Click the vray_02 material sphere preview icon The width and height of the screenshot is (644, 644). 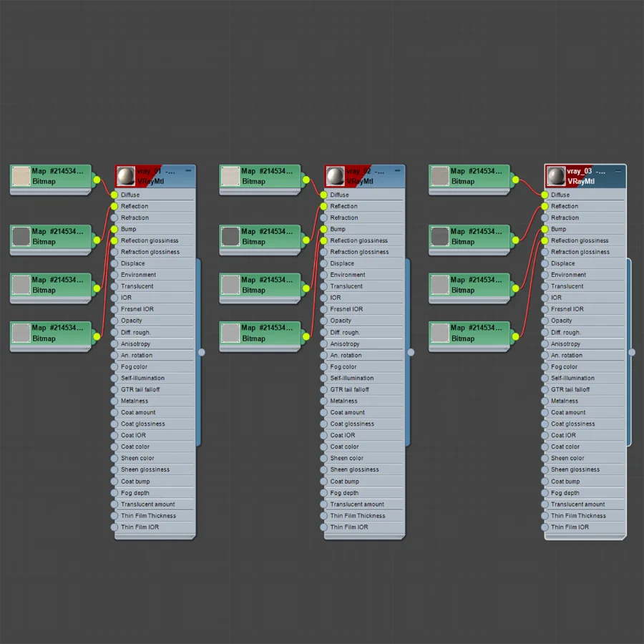(335, 176)
